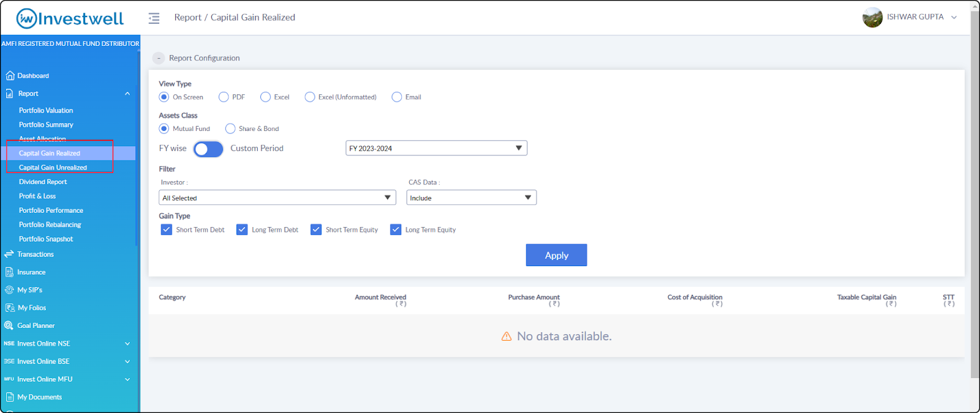Screen dimensions: 980x413
Task: Click the Investwell logo
Action: tap(70, 18)
